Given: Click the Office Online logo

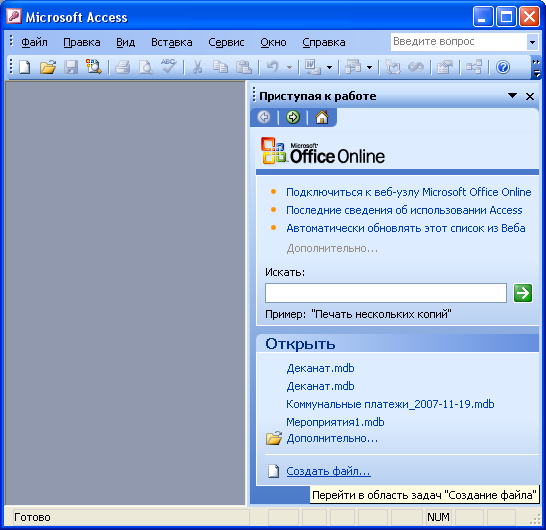Looking at the screenshot, I should coord(323,150).
